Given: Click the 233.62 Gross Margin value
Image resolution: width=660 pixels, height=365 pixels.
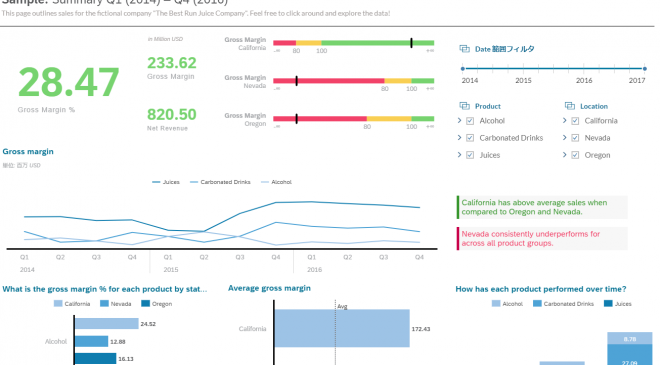Looking at the screenshot, I should pos(172,63).
